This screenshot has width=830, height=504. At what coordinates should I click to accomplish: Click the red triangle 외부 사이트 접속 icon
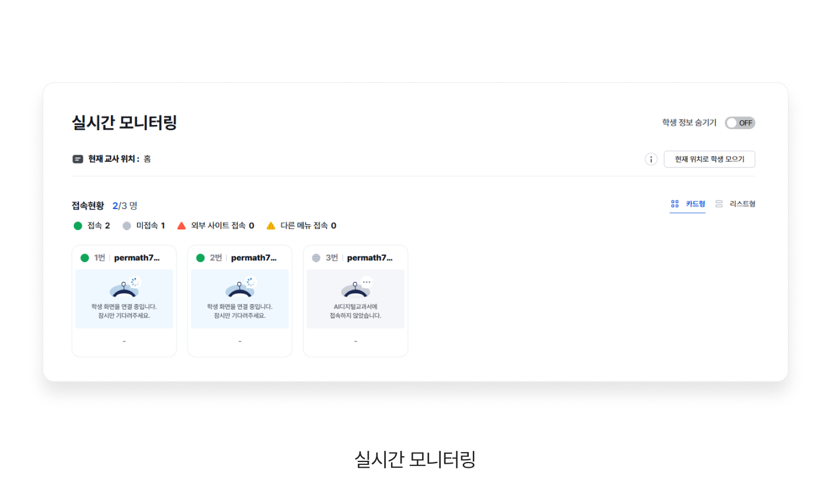coord(181,225)
